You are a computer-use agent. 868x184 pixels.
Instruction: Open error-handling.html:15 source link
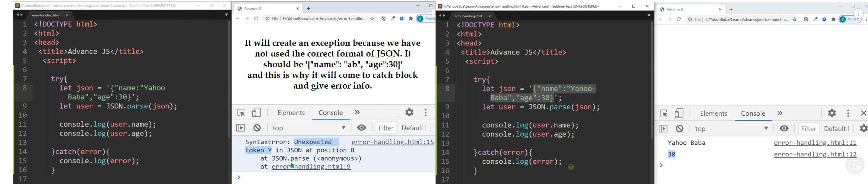(392, 142)
